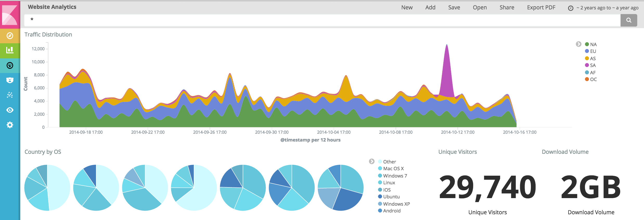This screenshot has height=220, width=644.
Task: Click the Export PDF button
Action: pos(541,8)
